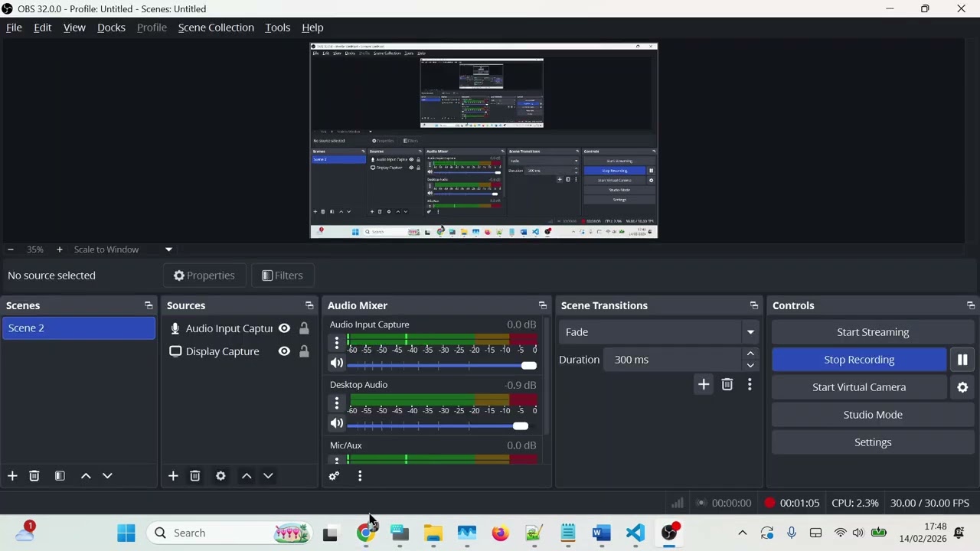Click the Start Streaming button
This screenshot has height=551, width=980.
tap(873, 332)
